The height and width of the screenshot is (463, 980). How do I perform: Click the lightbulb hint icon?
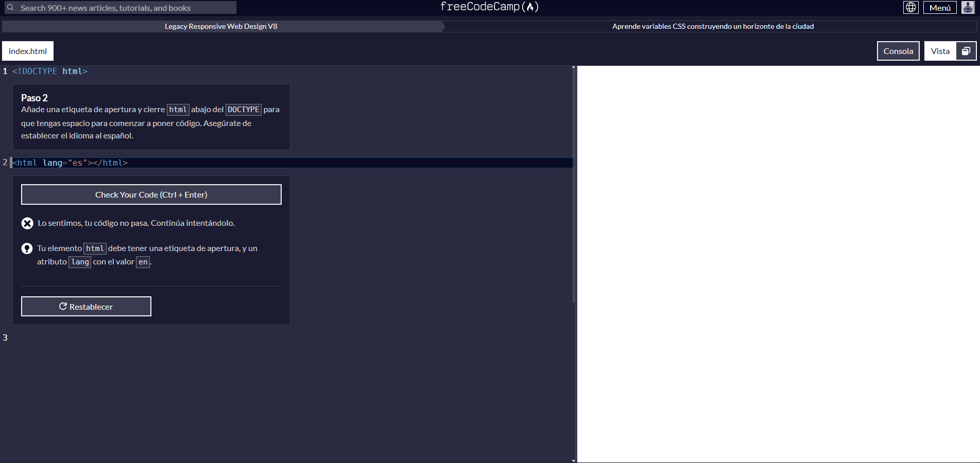pos(27,248)
